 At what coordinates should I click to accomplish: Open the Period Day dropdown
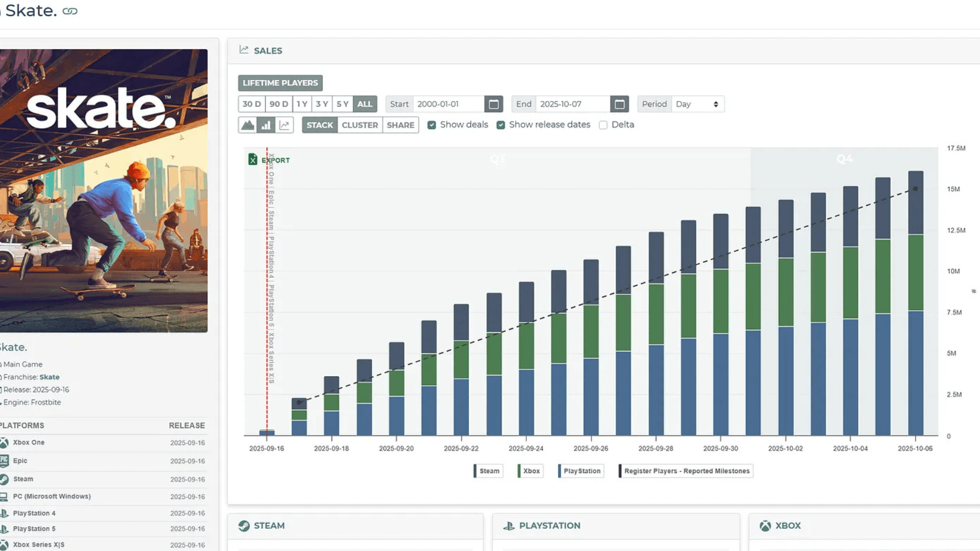coord(697,104)
